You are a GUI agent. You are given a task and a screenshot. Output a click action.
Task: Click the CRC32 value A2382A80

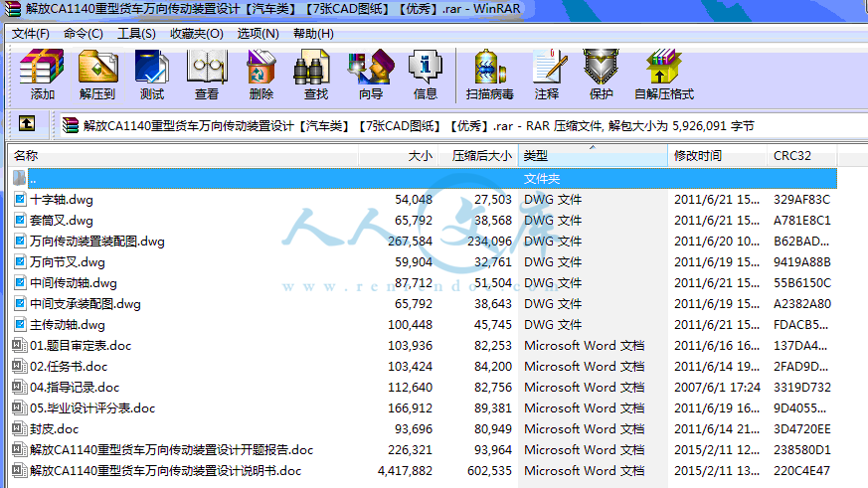(x=801, y=304)
